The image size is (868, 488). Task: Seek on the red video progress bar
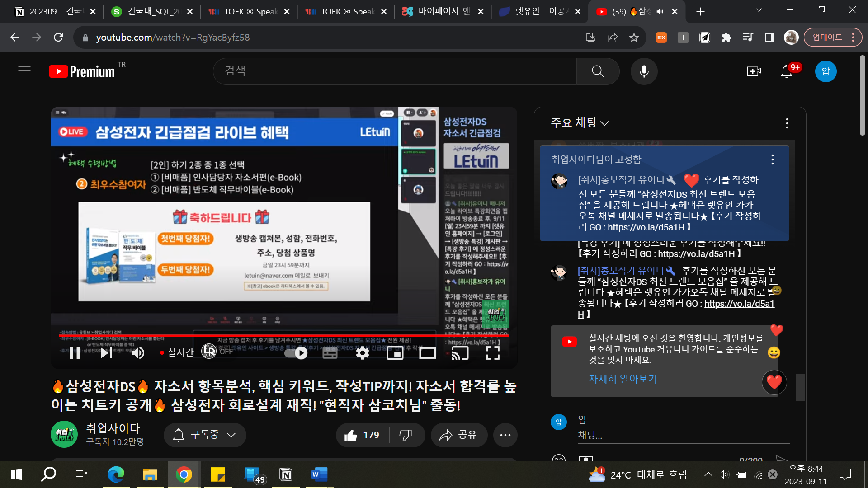click(283, 336)
